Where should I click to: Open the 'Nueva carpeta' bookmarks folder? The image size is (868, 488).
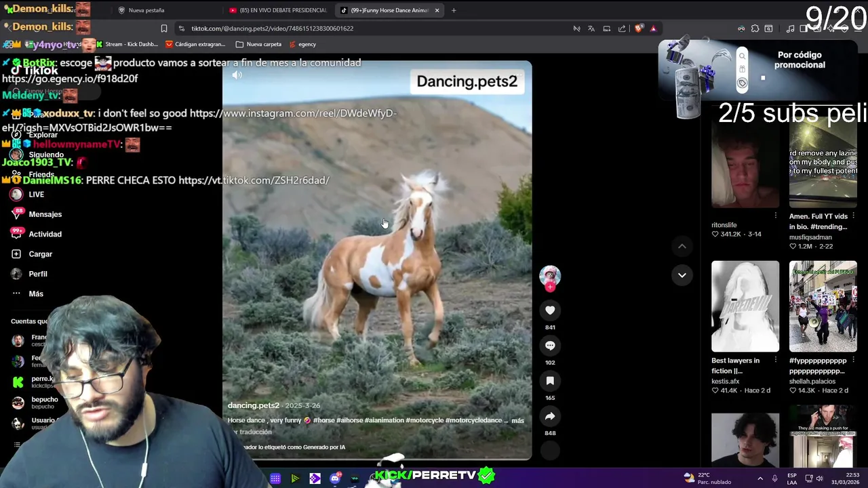coord(258,44)
